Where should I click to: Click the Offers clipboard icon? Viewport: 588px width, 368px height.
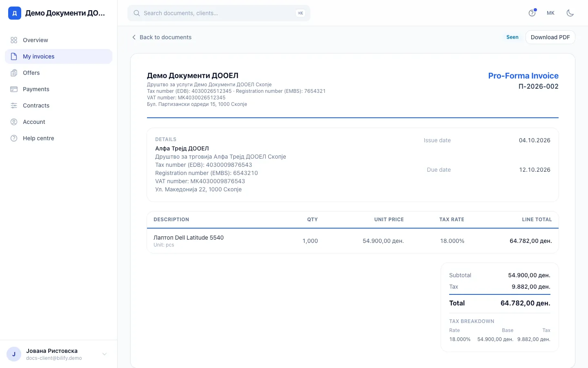coord(14,73)
